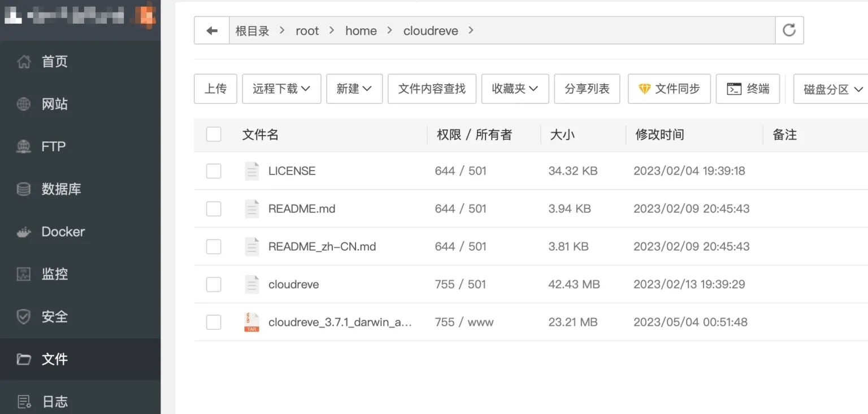Check the cloudreve 42.43 MB row checkbox
Image resolution: width=868 pixels, height=414 pixels.
click(214, 285)
